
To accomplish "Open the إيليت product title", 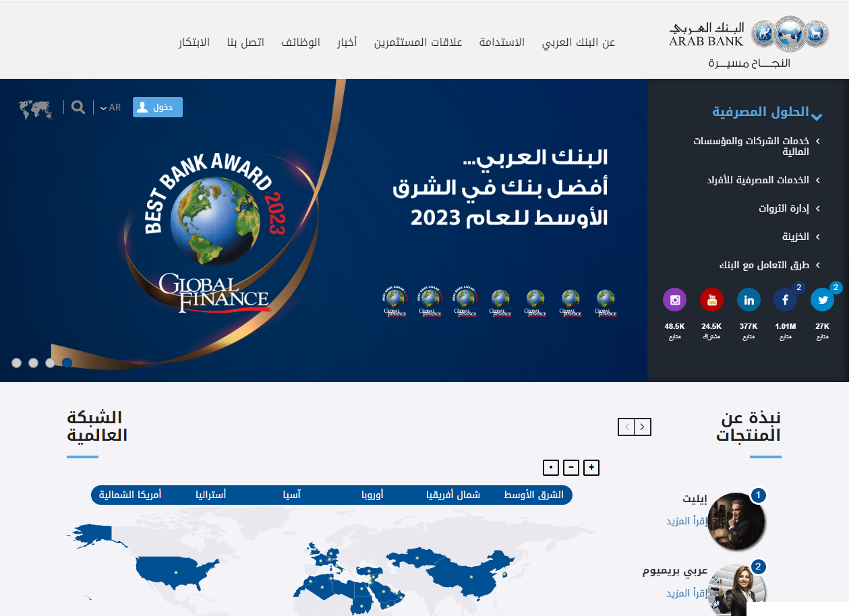I will coord(695,499).
